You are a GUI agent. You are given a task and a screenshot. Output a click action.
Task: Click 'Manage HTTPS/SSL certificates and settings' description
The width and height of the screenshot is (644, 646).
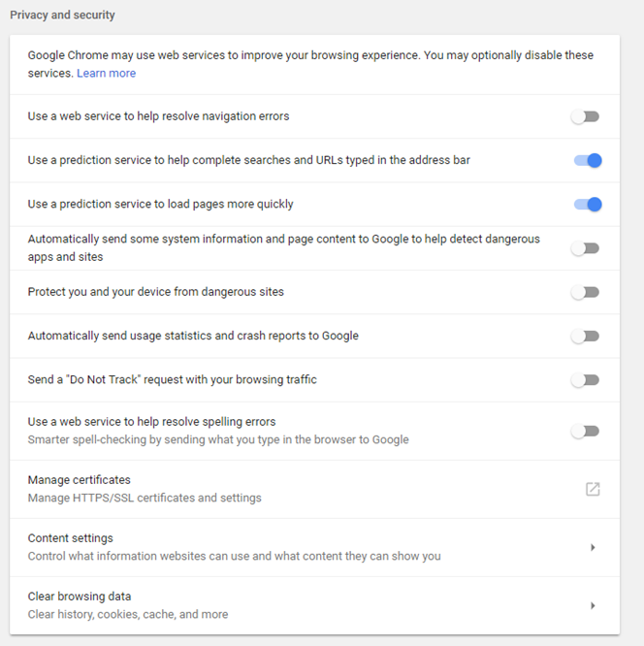145,498
